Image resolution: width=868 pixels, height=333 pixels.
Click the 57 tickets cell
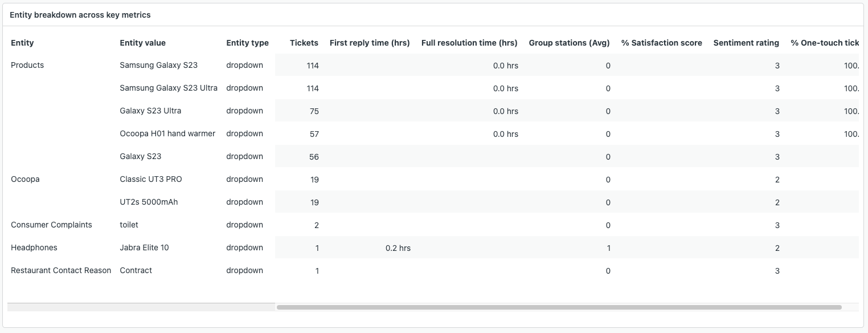click(314, 134)
